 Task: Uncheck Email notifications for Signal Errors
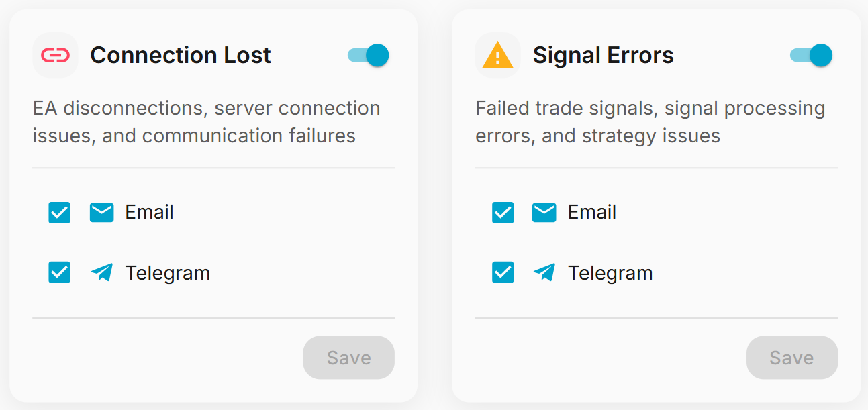pos(503,212)
